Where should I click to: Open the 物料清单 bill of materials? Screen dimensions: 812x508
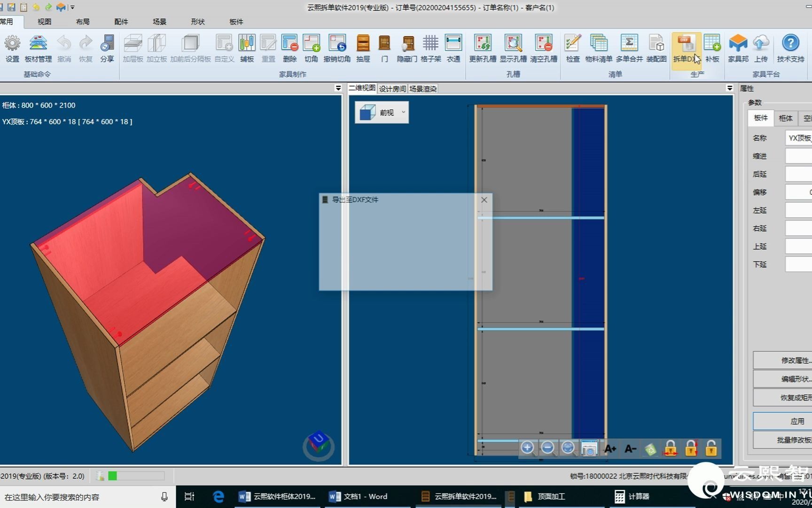click(x=599, y=48)
